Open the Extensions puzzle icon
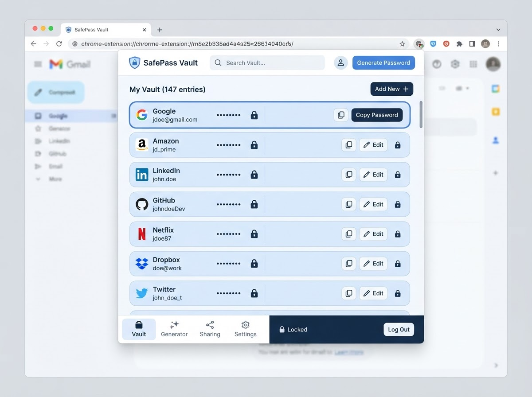Image resolution: width=532 pixels, height=397 pixels. pyautogui.click(x=459, y=44)
